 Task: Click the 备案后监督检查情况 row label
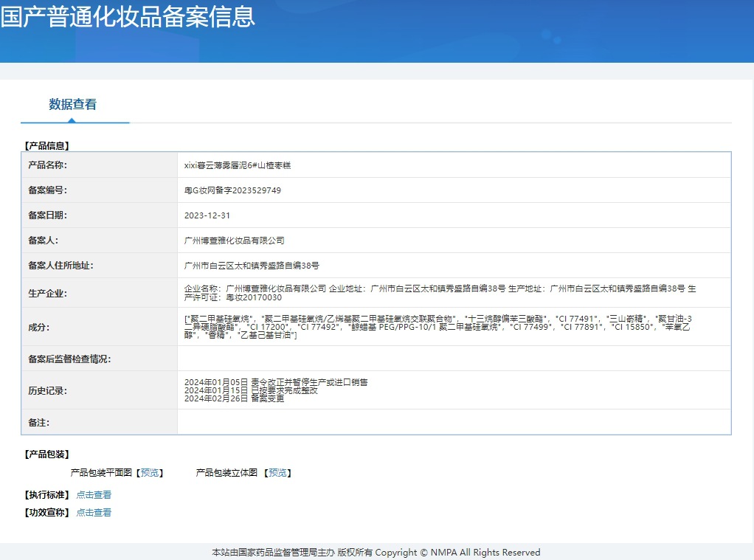(69, 359)
